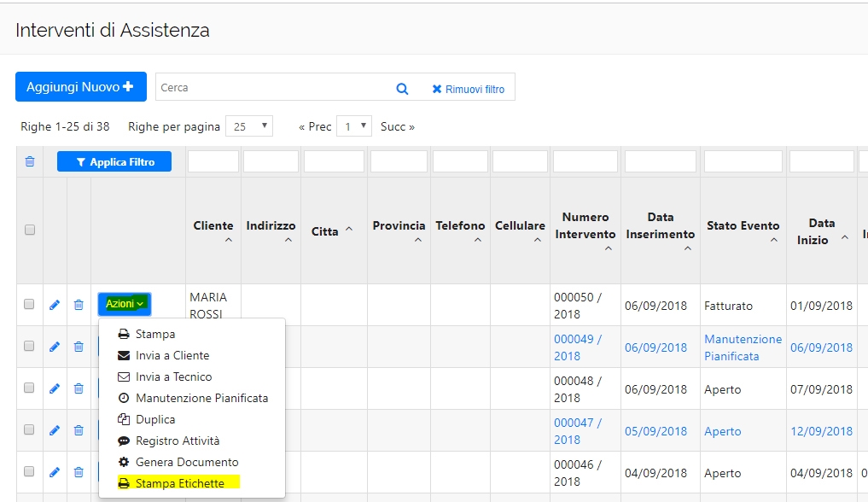The height and width of the screenshot is (502, 868).
Task: Click the search magnifier icon
Action: [x=402, y=89]
